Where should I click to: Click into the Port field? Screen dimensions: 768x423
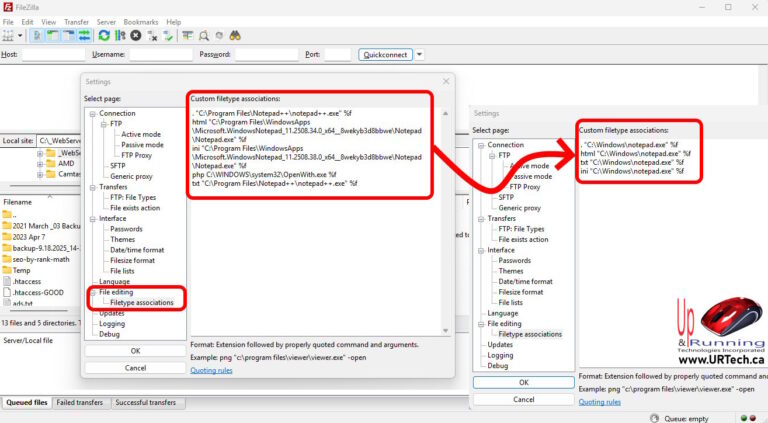coord(337,54)
